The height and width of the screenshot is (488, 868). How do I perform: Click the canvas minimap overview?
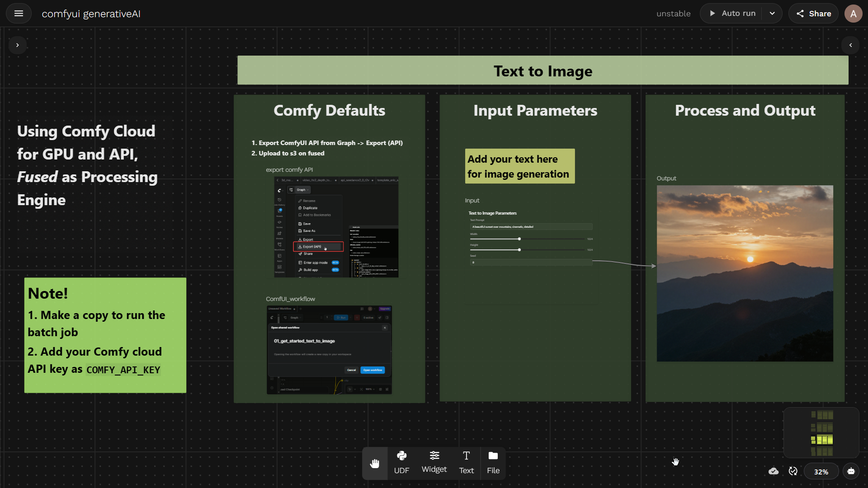pyautogui.click(x=821, y=433)
